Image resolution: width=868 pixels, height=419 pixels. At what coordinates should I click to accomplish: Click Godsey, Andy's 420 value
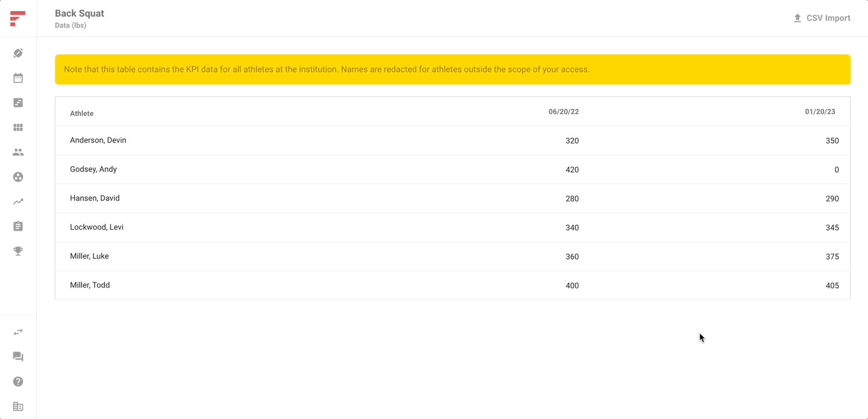[572, 170]
